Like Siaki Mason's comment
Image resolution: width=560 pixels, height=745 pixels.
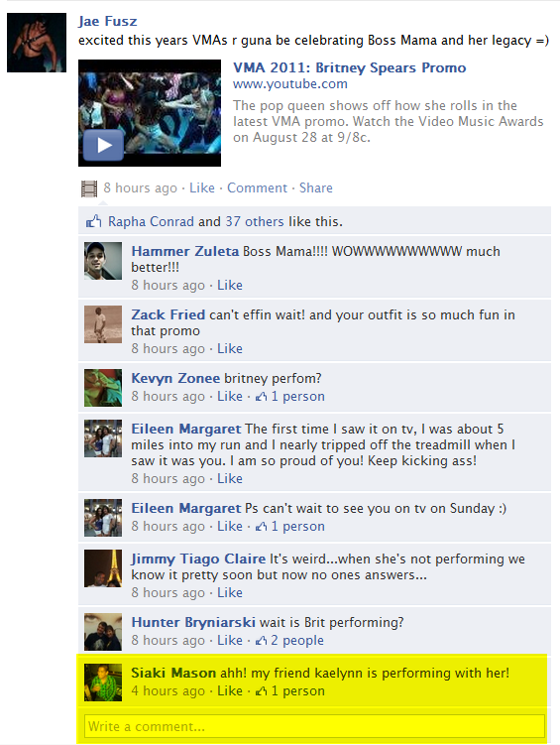point(230,690)
